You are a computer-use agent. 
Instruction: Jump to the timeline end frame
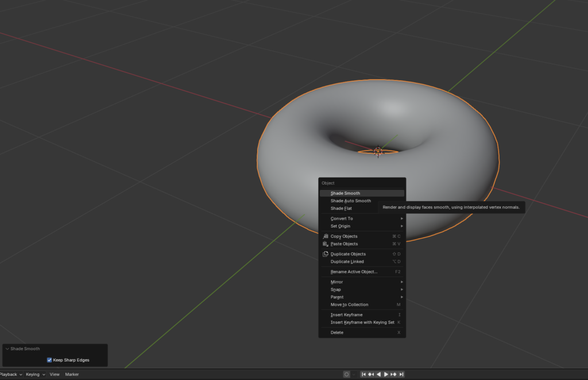[x=401, y=374]
